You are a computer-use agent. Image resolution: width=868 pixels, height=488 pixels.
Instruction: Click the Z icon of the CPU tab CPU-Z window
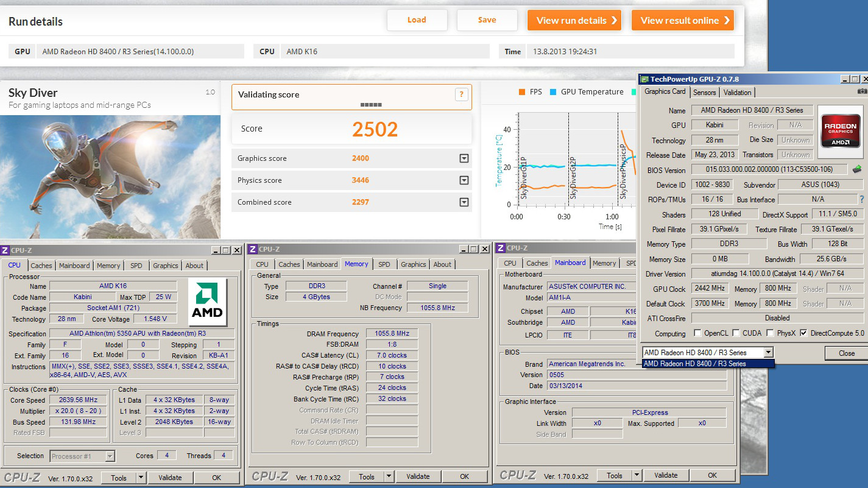click(5, 250)
